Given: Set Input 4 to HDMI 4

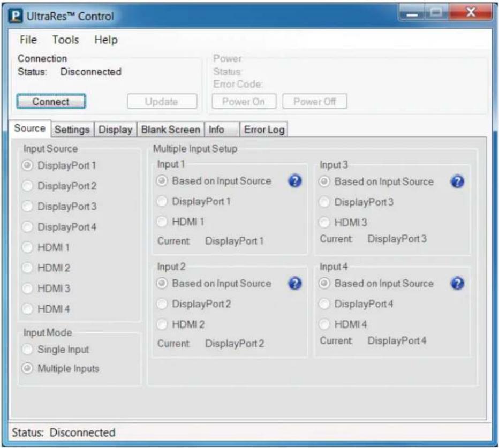Looking at the screenshot, I should click(324, 324).
